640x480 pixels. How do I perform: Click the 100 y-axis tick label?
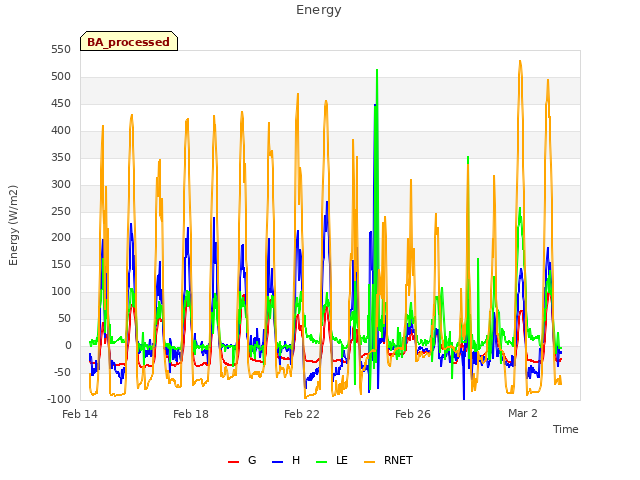[x=61, y=291]
